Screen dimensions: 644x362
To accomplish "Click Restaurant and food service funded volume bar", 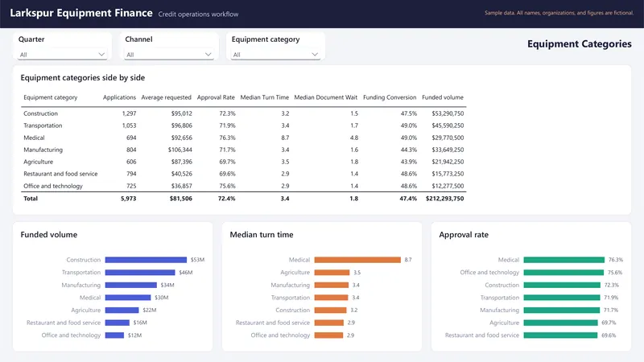I will (x=118, y=323).
